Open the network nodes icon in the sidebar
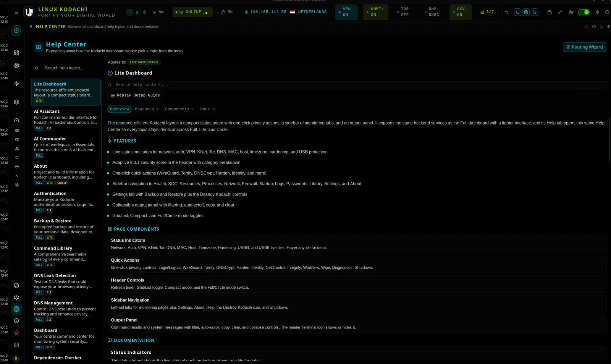This screenshot has width=611, height=364. pyautogui.click(x=17, y=149)
